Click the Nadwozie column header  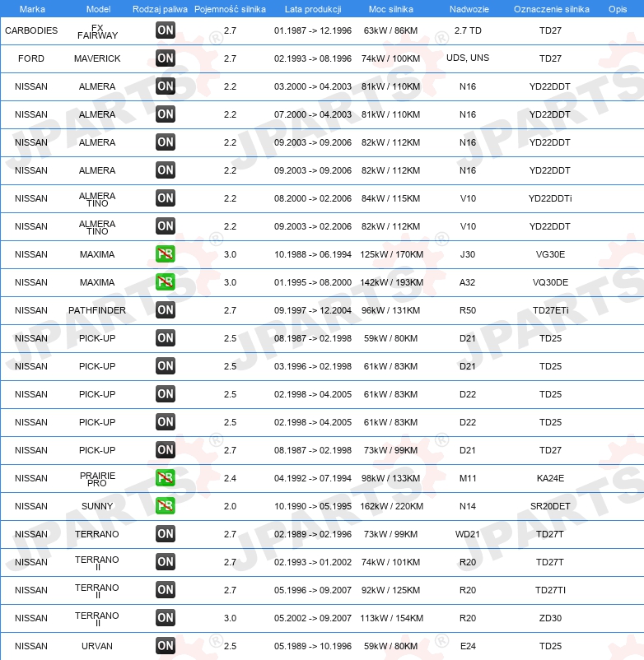469,9
